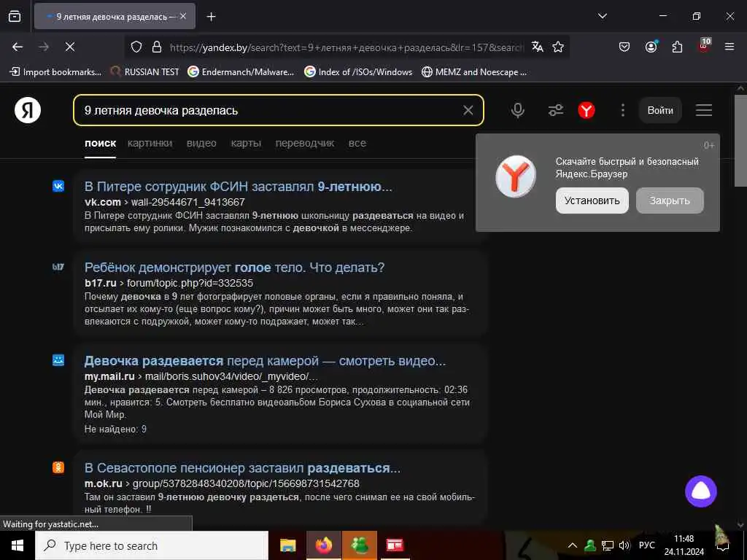
Task: Show hidden system tray icons
Action: pos(573,545)
